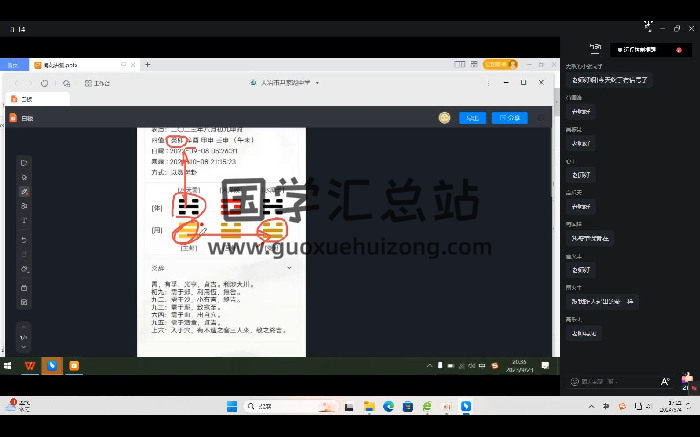Click the first chat message bubble
This screenshot has width=700, height=437.
[609, 80]
